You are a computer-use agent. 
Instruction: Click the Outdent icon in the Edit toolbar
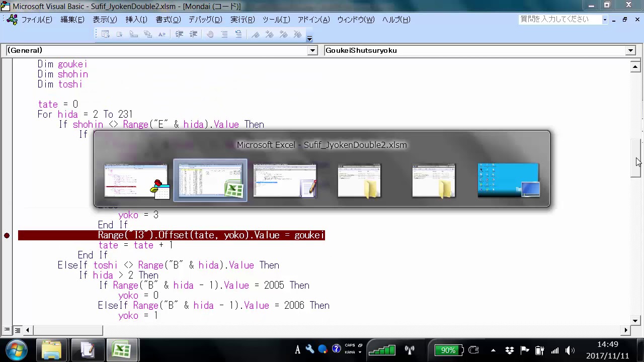pos(193,34)
